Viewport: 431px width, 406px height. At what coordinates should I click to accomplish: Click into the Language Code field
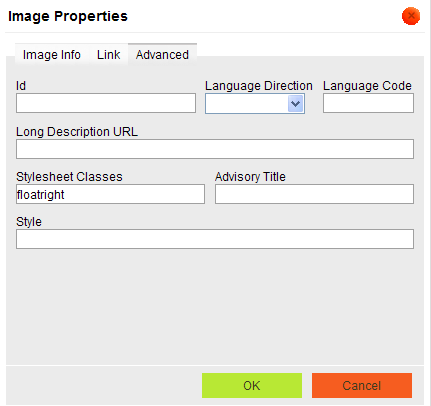point(368,103)
